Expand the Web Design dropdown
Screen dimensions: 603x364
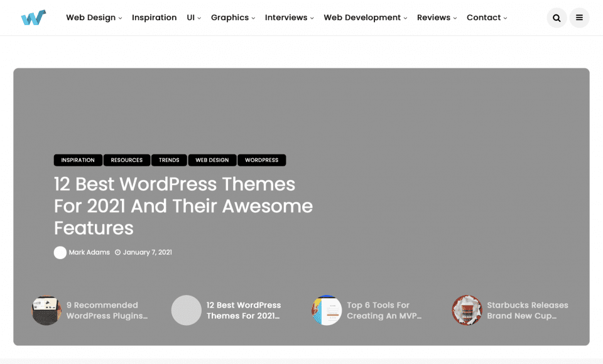point(90,18)
